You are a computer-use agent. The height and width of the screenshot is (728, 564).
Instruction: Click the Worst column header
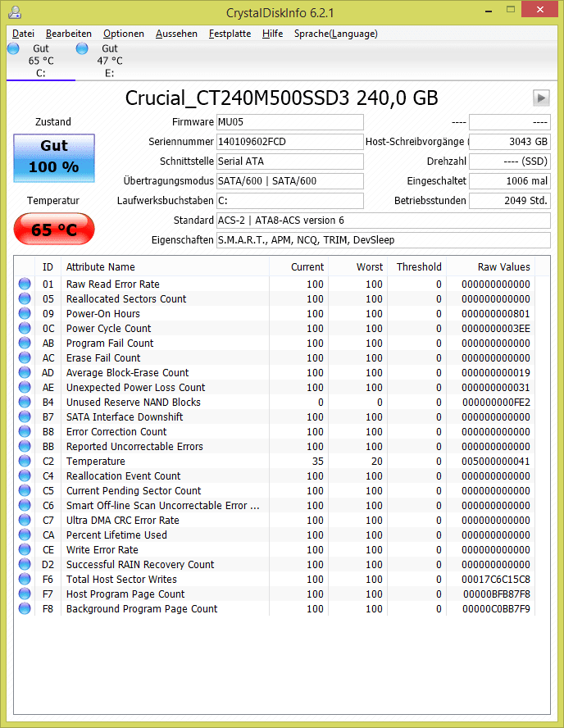click(357, 267)
